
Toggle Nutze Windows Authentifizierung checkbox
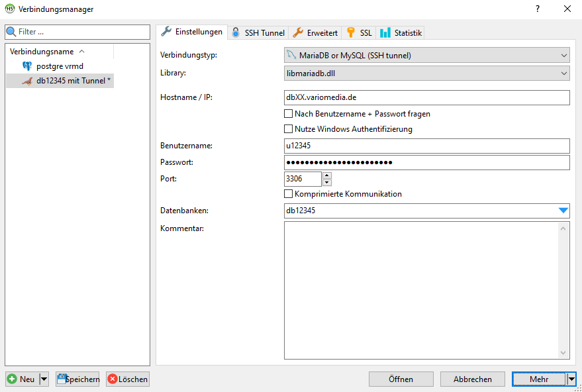click(x=288, y=129)
